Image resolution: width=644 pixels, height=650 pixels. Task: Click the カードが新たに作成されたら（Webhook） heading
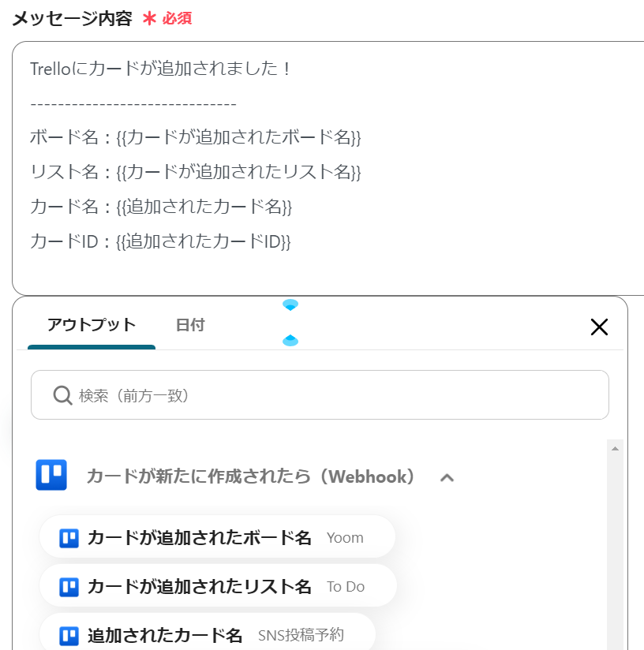tap(251, 476)
